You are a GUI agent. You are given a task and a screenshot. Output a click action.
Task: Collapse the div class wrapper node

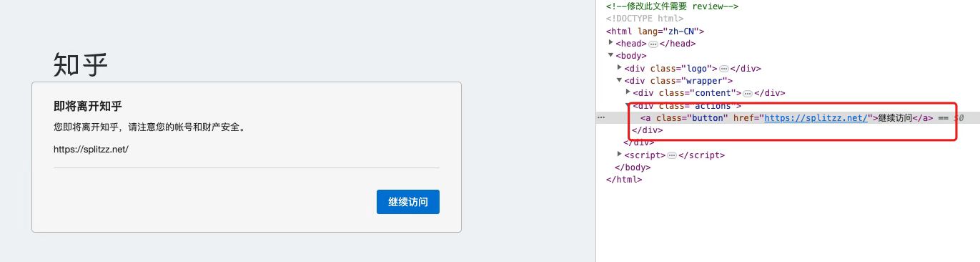point(620,80)
